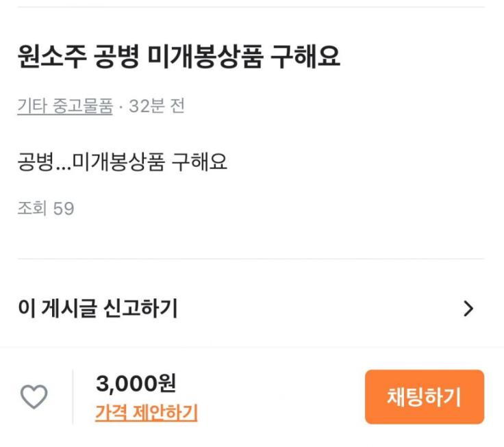Select the 이 게시글 신고하기 row label
This screenshot has width=504, height=447.
[97, 309]
